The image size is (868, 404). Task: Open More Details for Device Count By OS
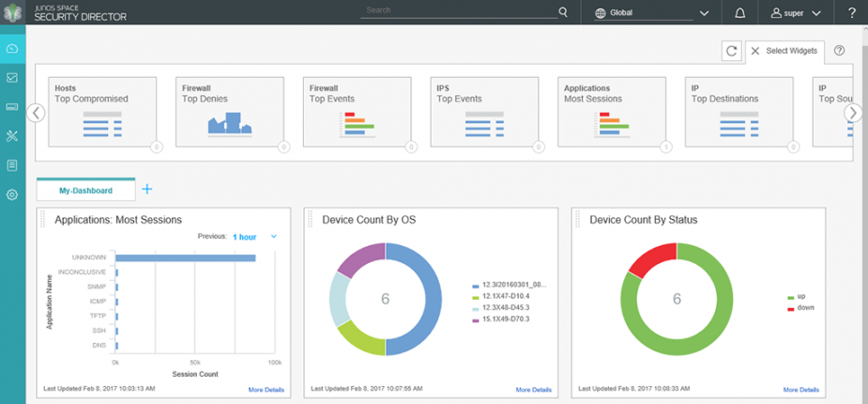click(533, 390)
